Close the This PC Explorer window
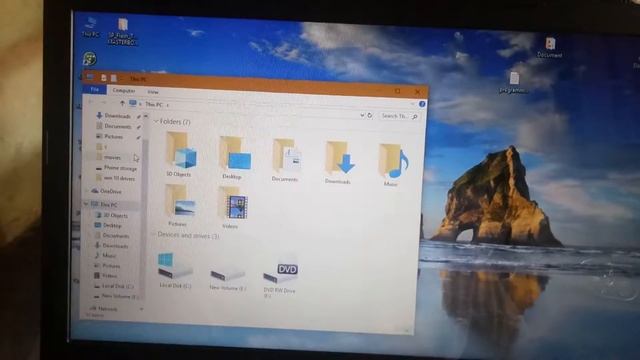 pos(417,92)
